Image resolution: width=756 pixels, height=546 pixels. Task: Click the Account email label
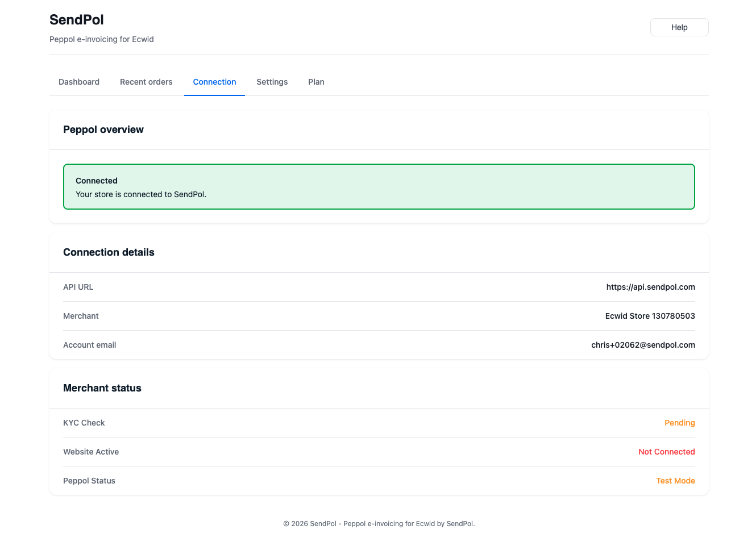point(90,345)
